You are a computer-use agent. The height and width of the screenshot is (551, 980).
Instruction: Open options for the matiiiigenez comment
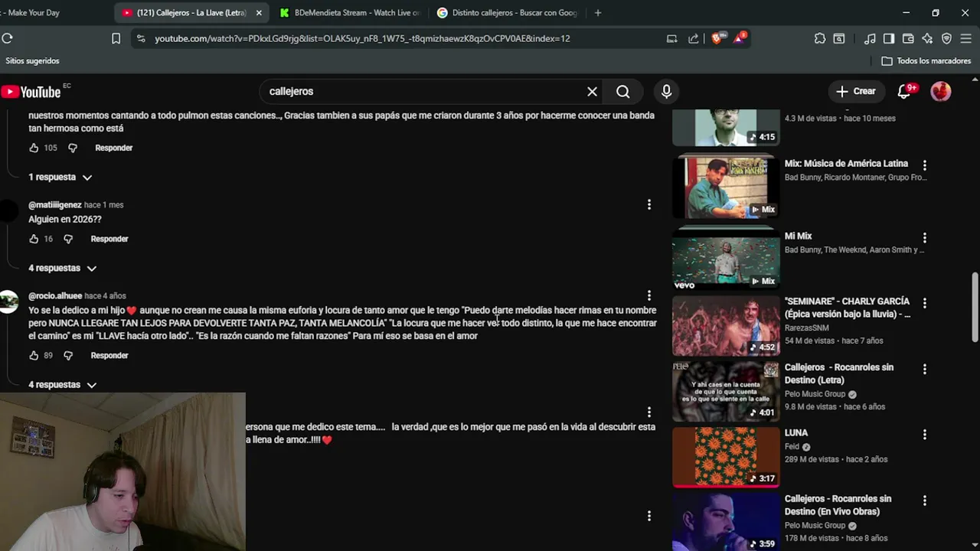pos(649,204)
